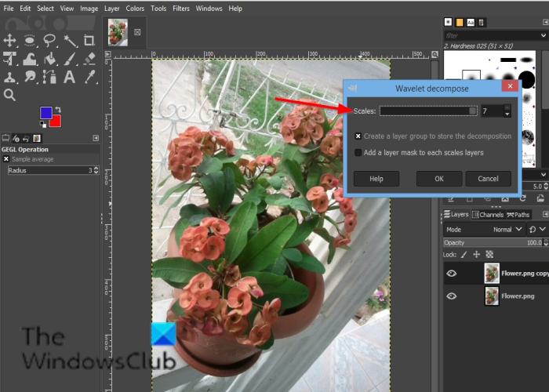Decrease the Scales value with down arrow
Viewport: 549px width, 392px height.
pyautogui.click(x=507, y=115)
